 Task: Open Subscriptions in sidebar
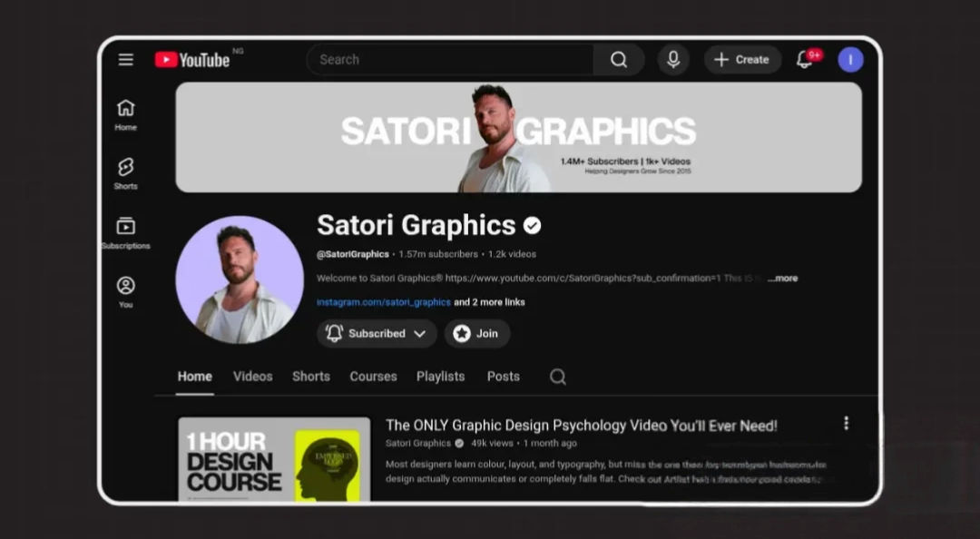125,233
